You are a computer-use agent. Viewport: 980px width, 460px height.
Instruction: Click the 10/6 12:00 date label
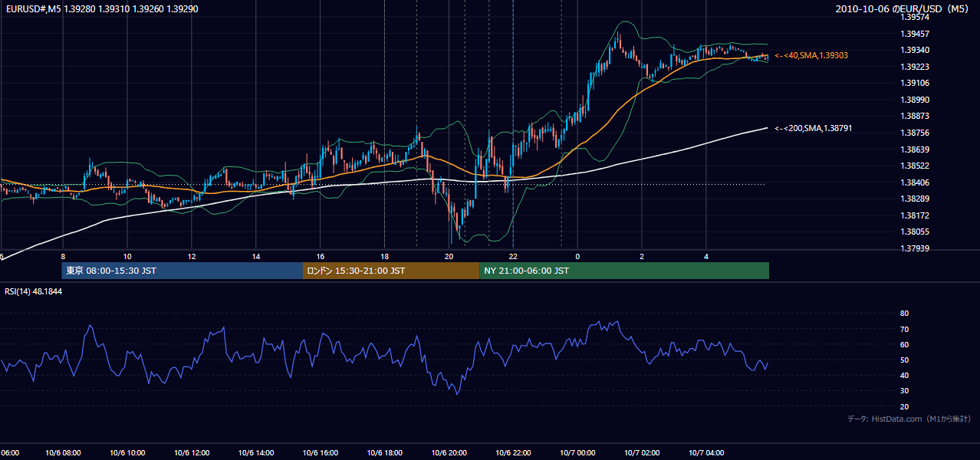point(192,453)
